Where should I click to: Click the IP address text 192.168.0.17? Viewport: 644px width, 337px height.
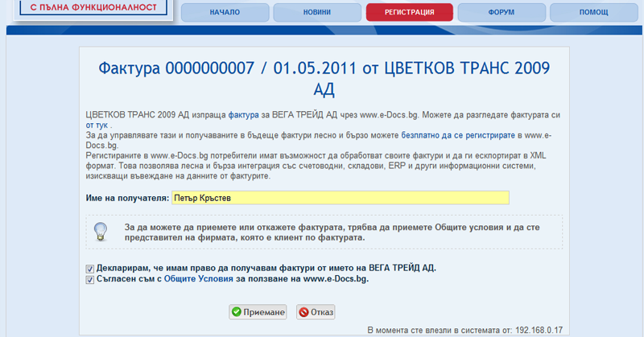click(539, 330)
